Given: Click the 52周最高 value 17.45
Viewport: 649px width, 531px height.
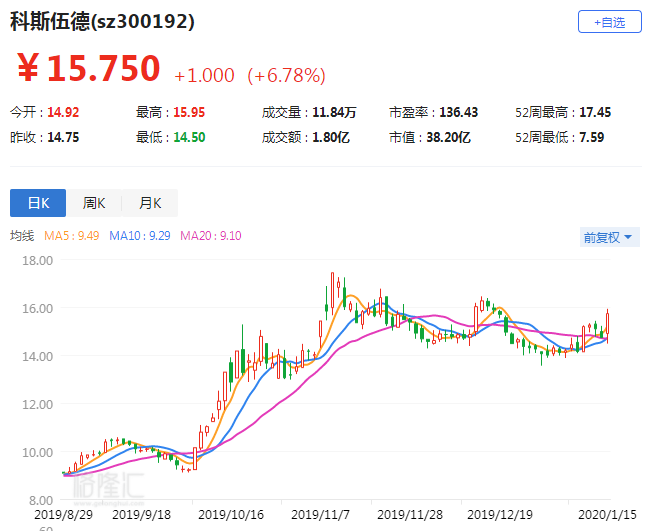Looking at the screenshot, I should coord(595,112).
